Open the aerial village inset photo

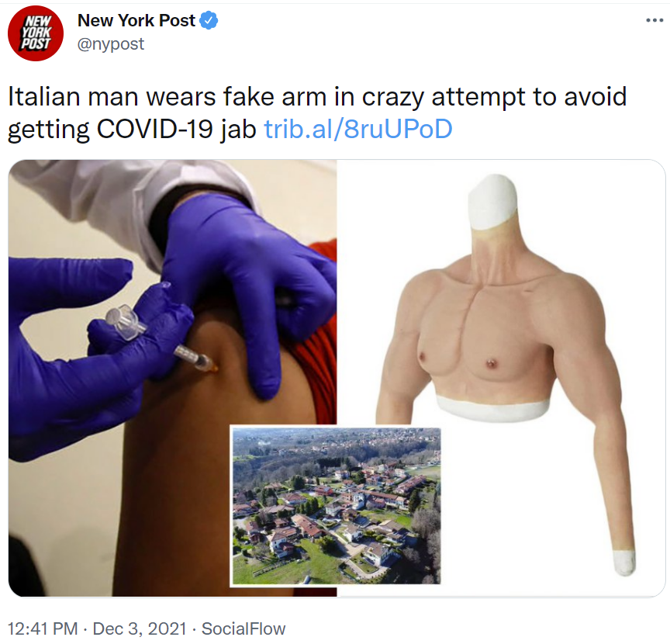point(336,506)
